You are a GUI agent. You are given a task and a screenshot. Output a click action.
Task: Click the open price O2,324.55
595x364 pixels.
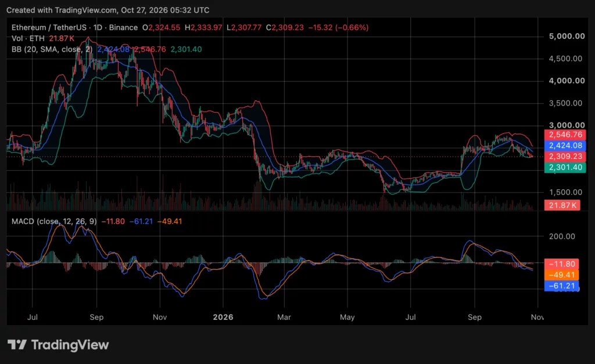(x=162, y=27)
